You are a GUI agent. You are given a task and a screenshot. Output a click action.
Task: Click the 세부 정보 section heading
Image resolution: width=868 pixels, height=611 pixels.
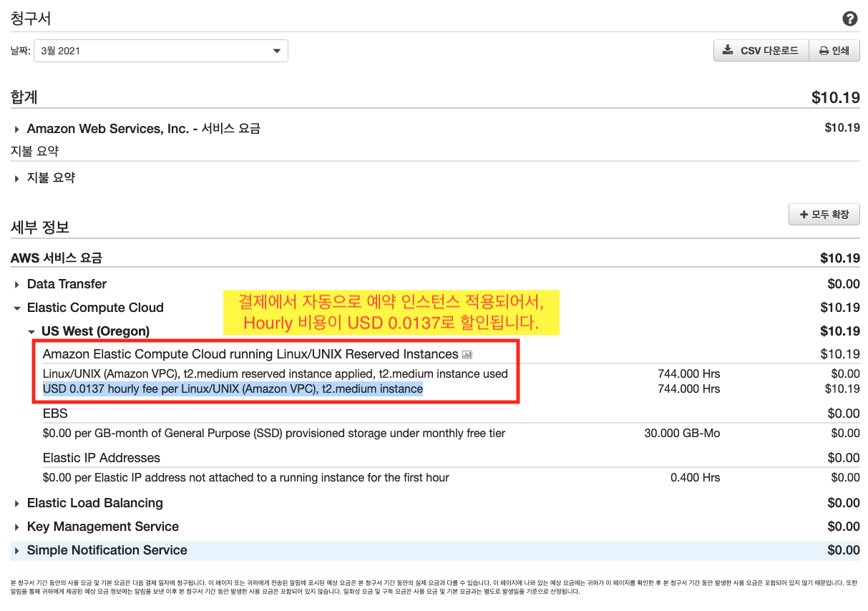[40, 228]
